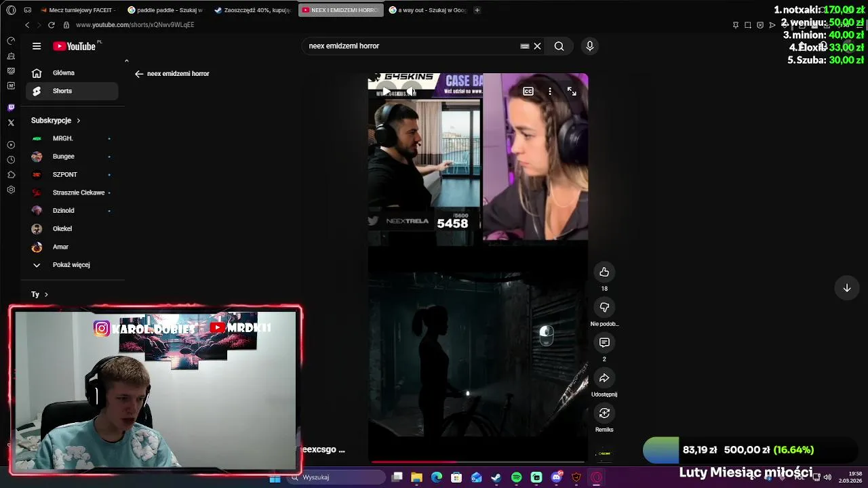
Task: Open Steam from the taskbar
Action: [496, 478]
